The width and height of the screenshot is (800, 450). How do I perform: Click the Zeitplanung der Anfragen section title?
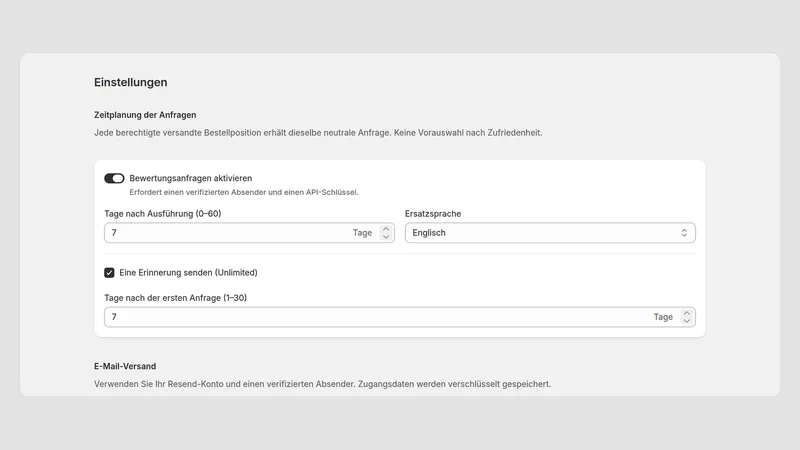pyautogui.click(x=145, y=115)
